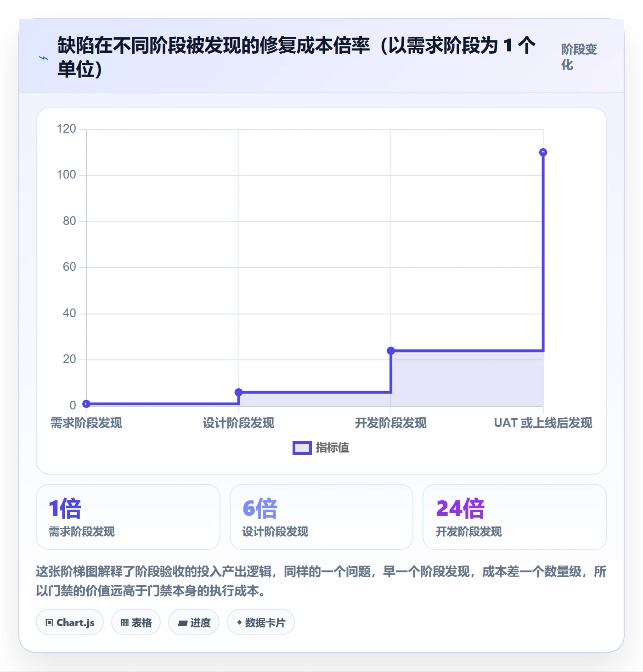Screen dimensions: 643x672
Task: Click the data point for 开发阶段发现
Action: (x=391, y=351)
